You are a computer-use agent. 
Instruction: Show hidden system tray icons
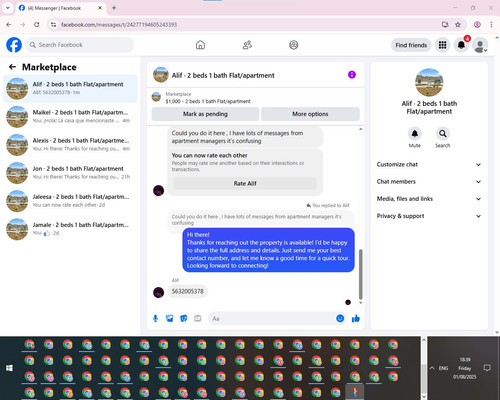(432, 368)
